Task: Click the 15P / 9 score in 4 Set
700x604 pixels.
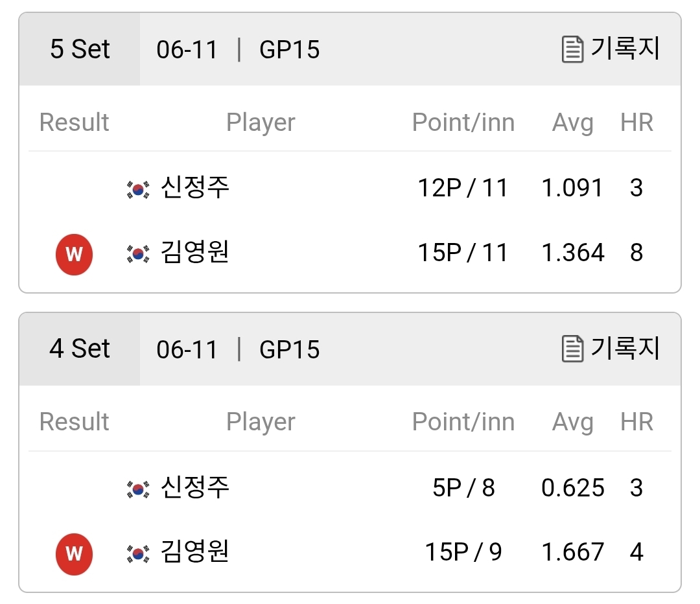Action: coord(463,552)
